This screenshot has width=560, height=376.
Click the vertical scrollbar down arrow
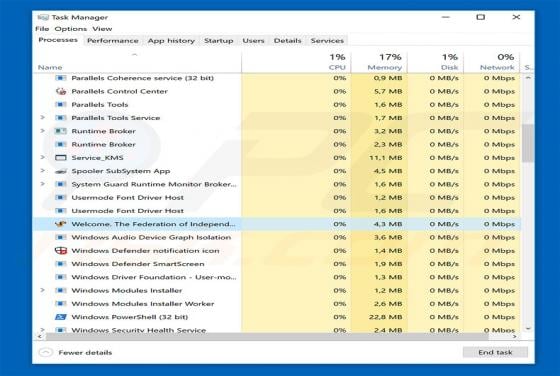pyautogui.click(x=528, y=328)
